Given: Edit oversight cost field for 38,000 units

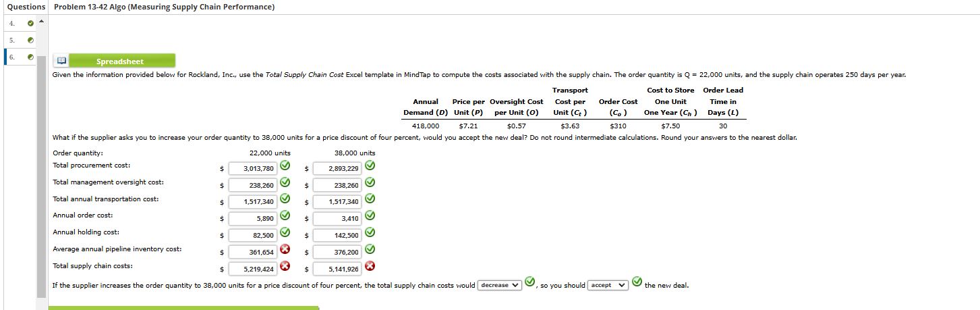Looking at the screenshot, I should tap(337, 185).
